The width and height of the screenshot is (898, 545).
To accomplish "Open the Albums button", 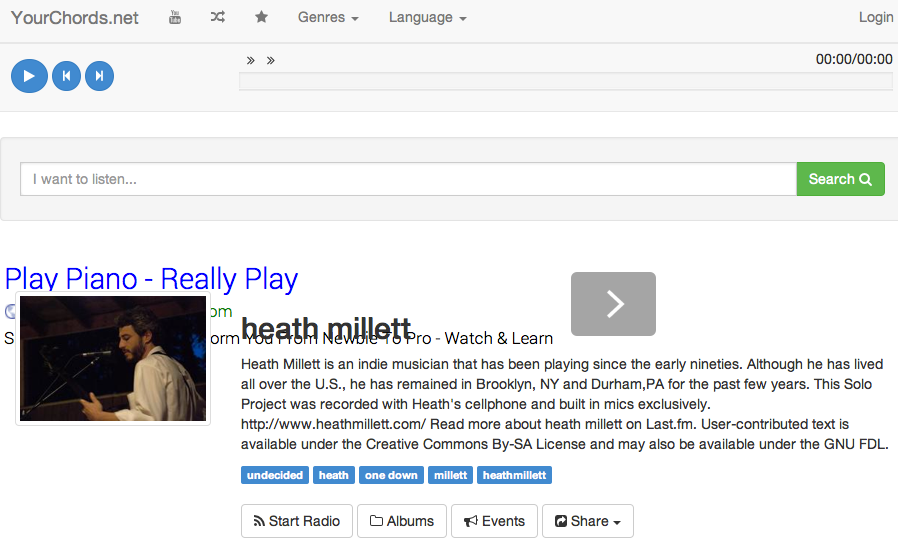I will tap(402, 521).
